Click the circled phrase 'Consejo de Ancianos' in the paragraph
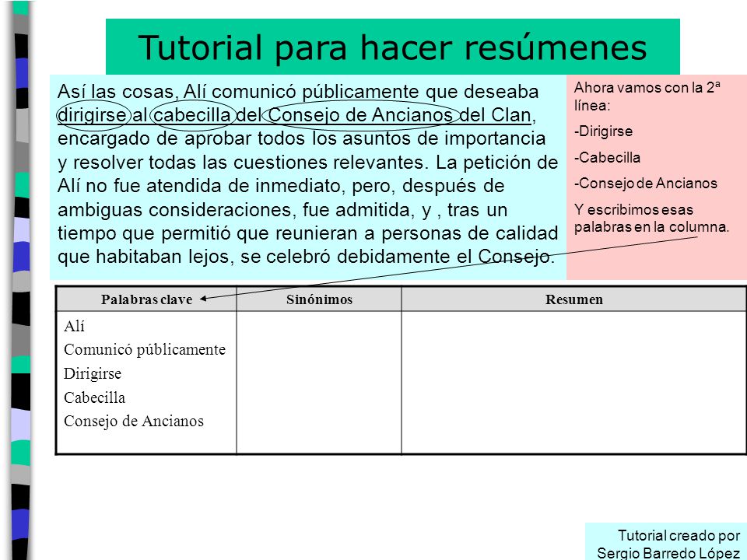The image size is (747, 560). (x=360, y=115)
